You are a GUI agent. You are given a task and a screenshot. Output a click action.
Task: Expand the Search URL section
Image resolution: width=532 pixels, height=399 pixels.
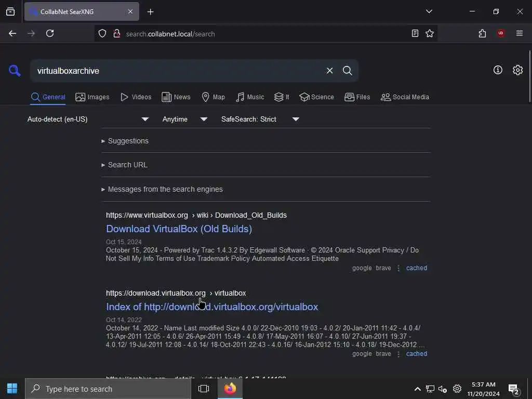124,165
